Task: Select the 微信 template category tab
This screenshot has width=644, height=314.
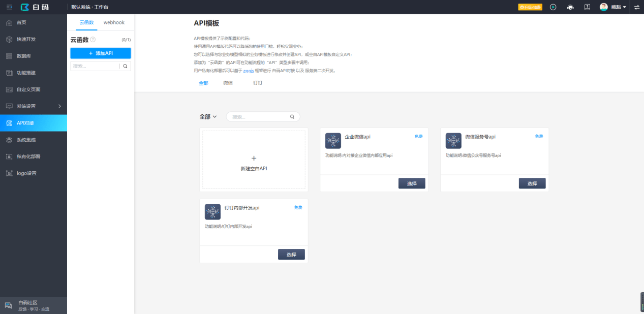Action: (228, 82)
